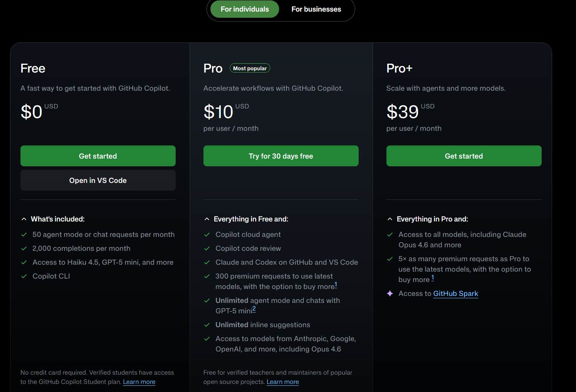Open the GitHub Spark link
The height and width of the screenshot is (392, 576).
[456, 293]
